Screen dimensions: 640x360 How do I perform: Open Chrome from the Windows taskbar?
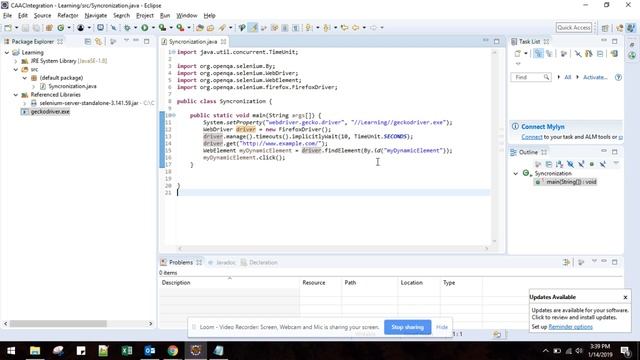pos(173,351)
